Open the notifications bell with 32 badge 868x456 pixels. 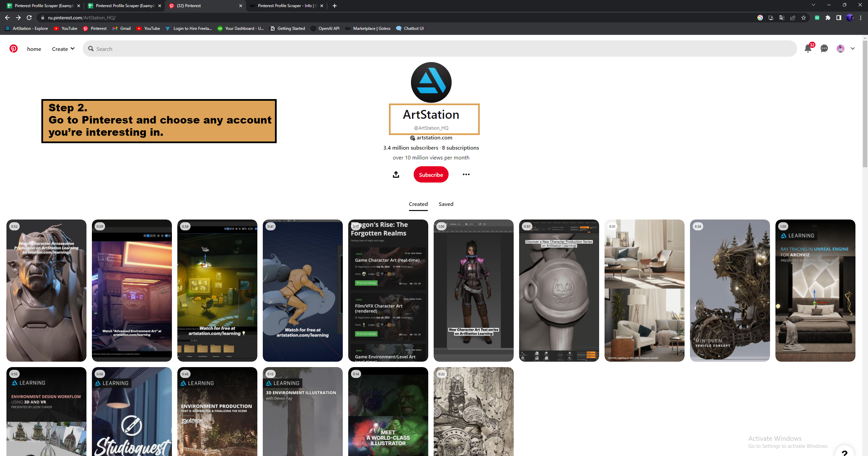pyautogui.click(x=808, y=49)
